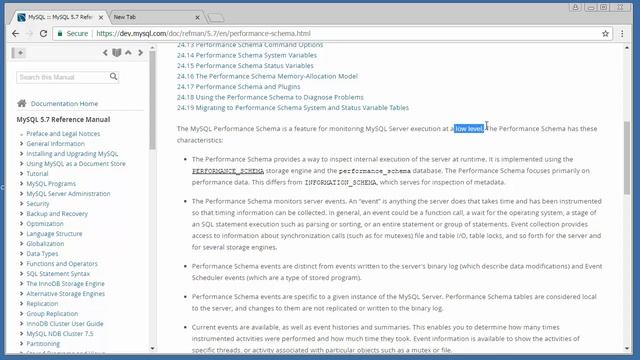The image size is (640, 360).
Task: Go to next manual page arrow
Action: click(140, 53)
